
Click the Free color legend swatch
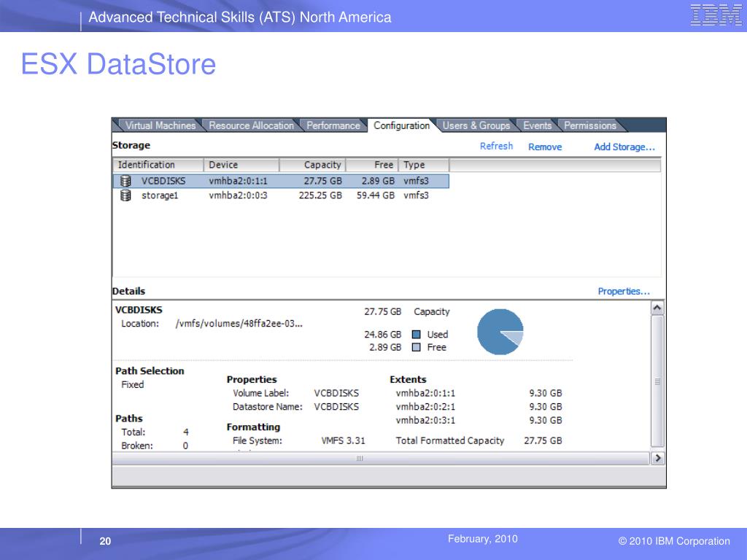point(416,348)
